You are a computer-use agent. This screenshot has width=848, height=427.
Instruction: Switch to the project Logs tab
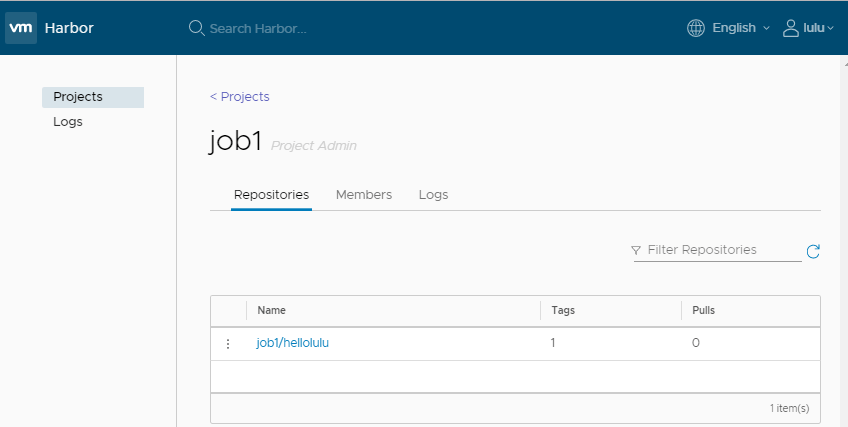433,194
